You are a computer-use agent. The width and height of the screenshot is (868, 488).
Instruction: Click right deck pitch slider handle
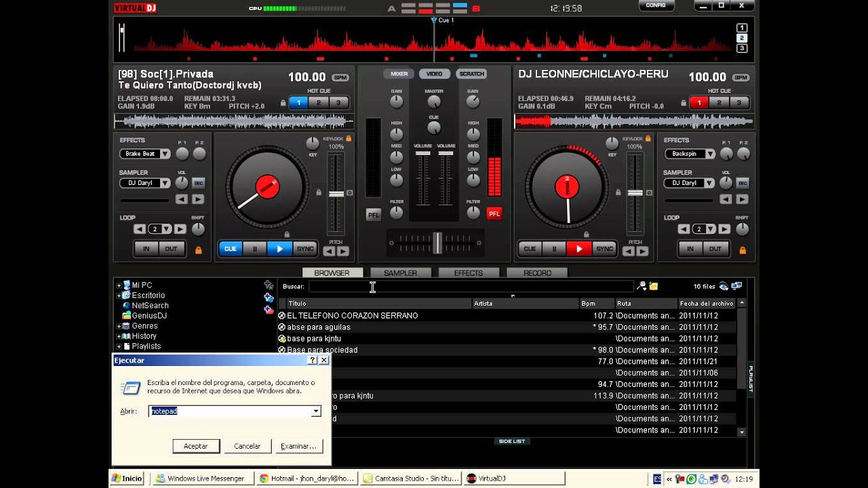click(635, 193)
